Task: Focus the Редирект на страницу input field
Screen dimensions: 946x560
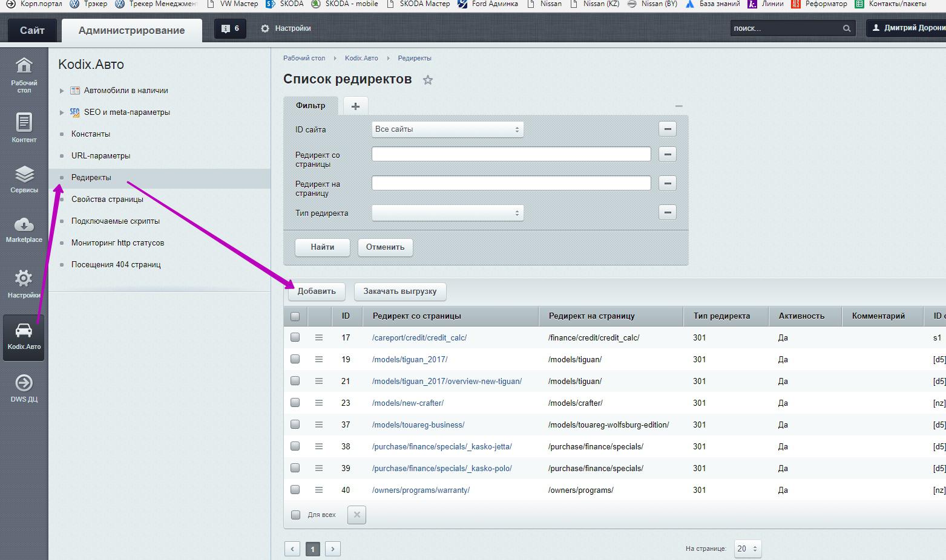Action: click(511, 183)
